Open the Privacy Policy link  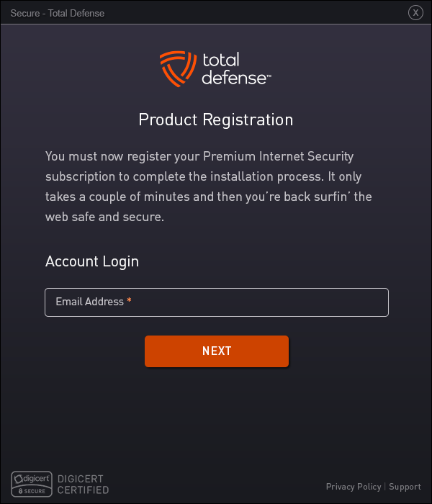click(x=354, y=487)
